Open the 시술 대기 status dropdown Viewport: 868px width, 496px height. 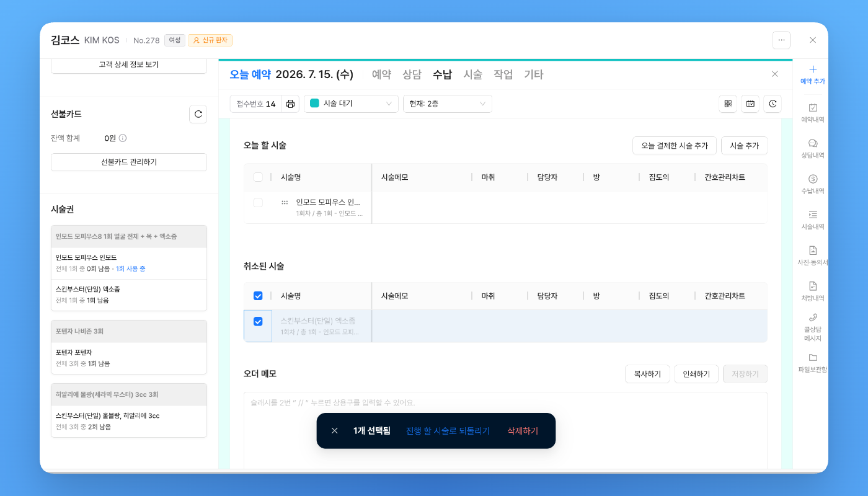(x=351, y=104)
